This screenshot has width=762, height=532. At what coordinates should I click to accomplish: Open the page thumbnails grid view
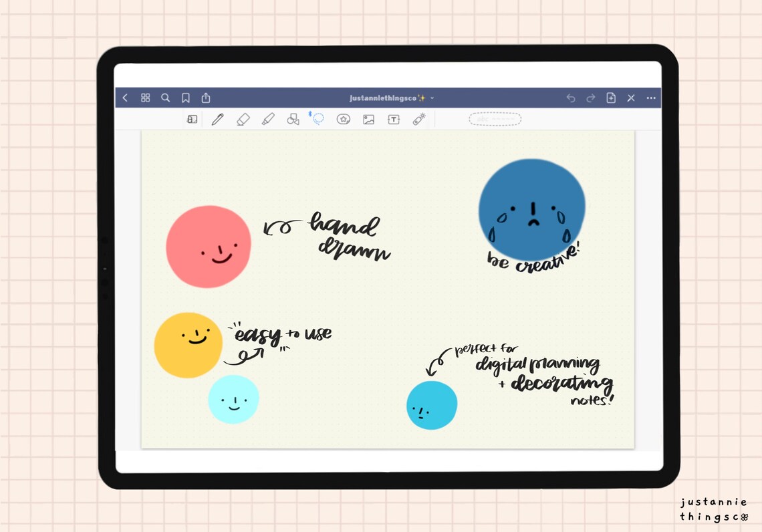tap(145, 98)
